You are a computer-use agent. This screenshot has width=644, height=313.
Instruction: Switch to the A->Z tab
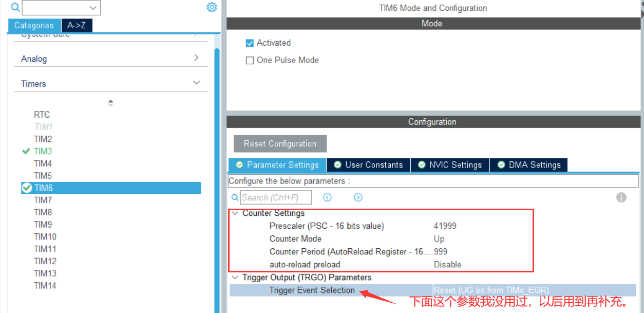tap(77, 26)
